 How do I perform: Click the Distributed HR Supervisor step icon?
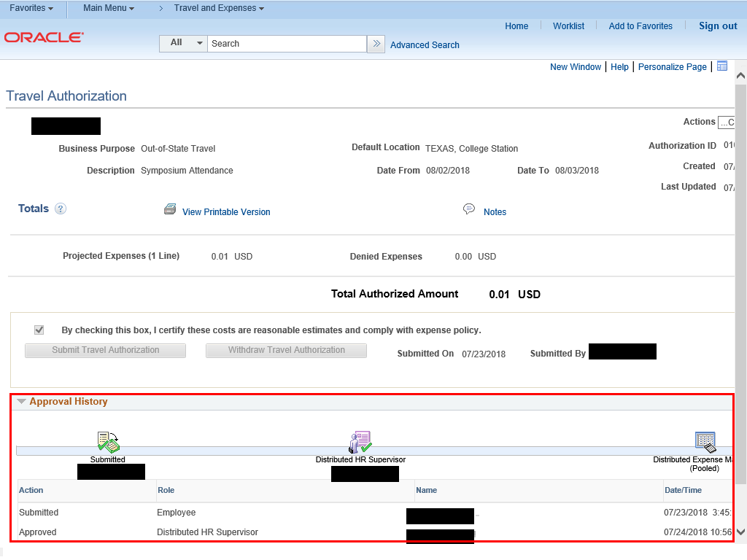pyautogui.click(x=360, y=442)
